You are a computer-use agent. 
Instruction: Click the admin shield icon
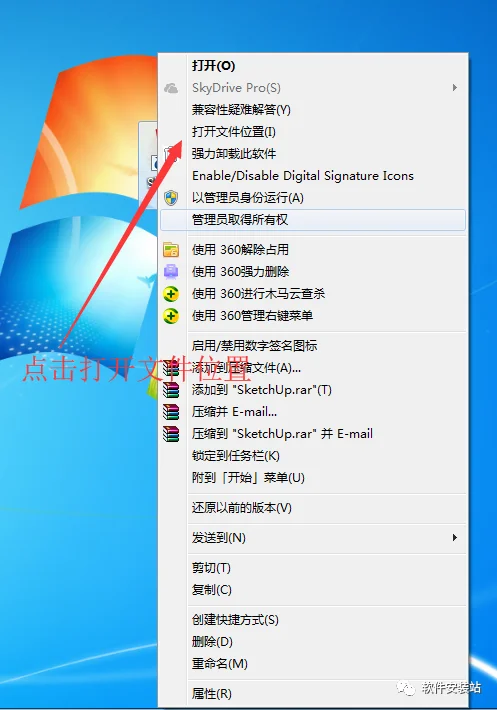pos(171,198)
